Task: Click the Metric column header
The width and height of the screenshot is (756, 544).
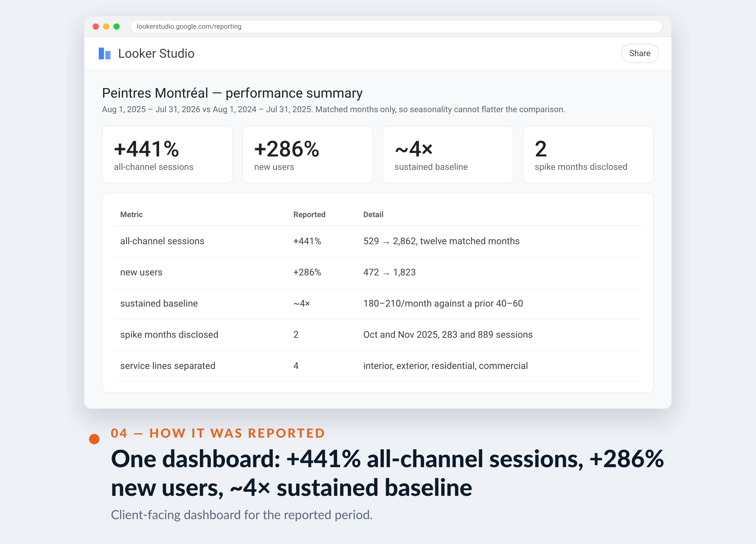Action: [131, 214]
